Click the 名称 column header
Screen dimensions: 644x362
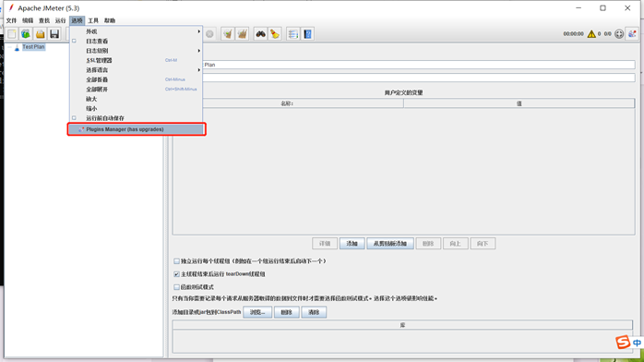point(288,103)
